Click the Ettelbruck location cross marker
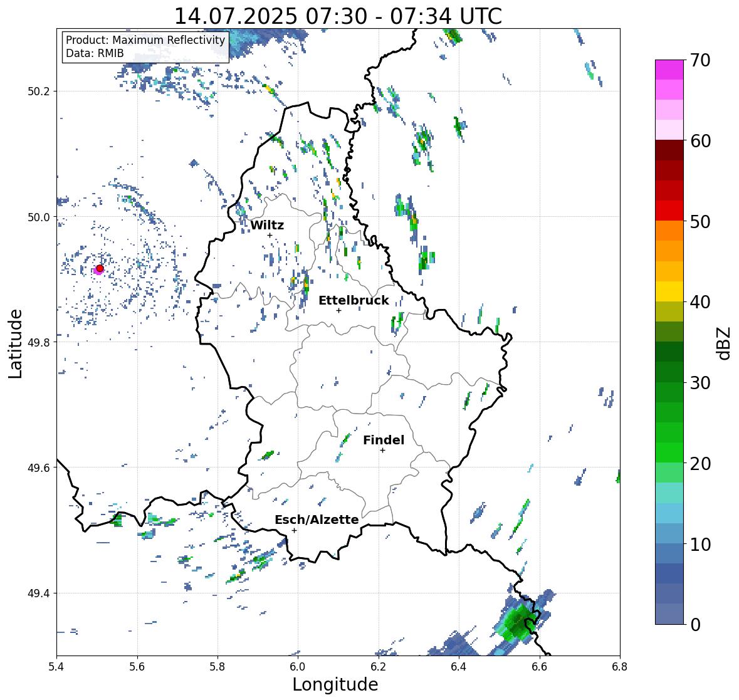 338,310
